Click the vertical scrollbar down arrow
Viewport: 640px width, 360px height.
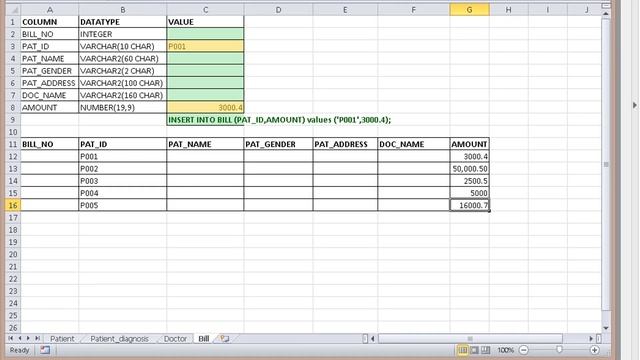click(606, 328)
